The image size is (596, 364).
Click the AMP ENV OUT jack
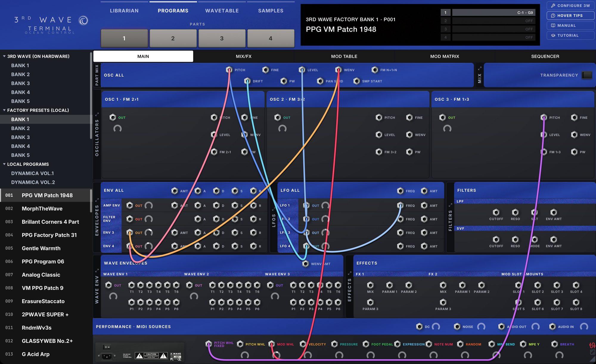click(130, 205)
